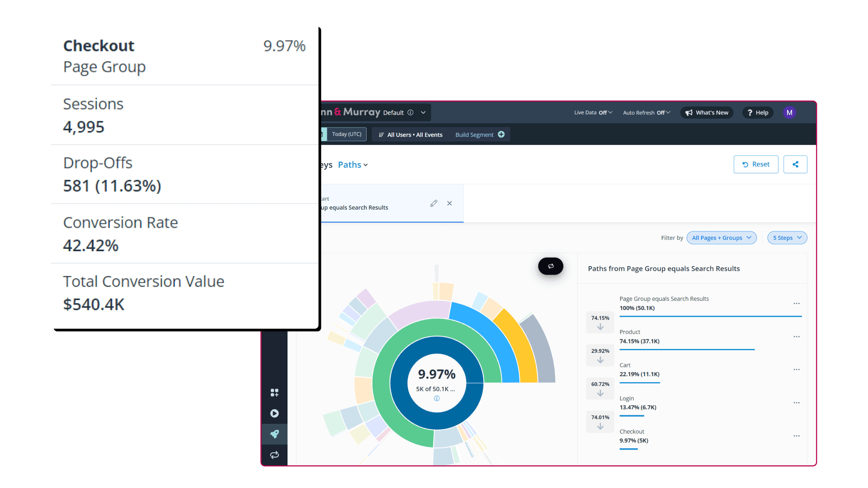Open the dashboards panel icon in the sidebar
Image resolution: width=868 pixels, height=488 pixels.
274,392
